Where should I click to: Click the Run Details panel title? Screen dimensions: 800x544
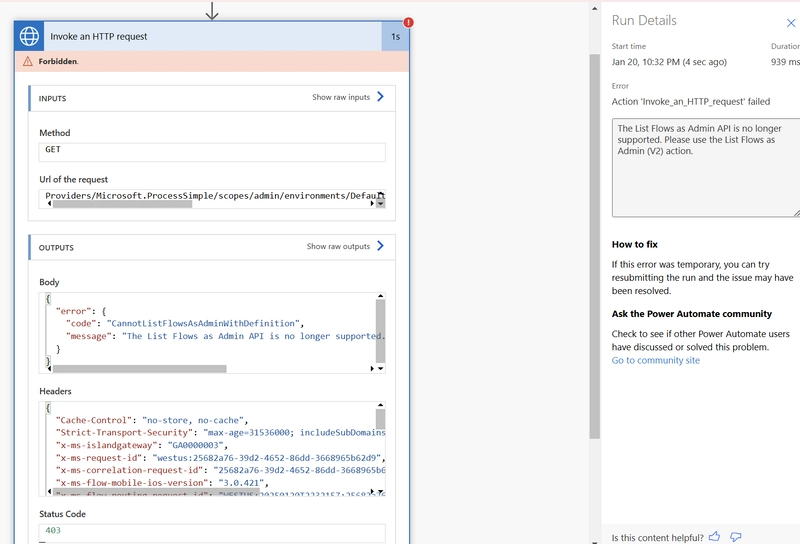point(644,20)
